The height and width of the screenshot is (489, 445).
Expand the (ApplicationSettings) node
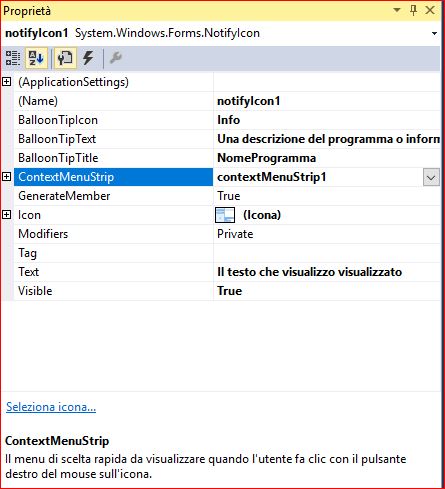click(7, 82)
